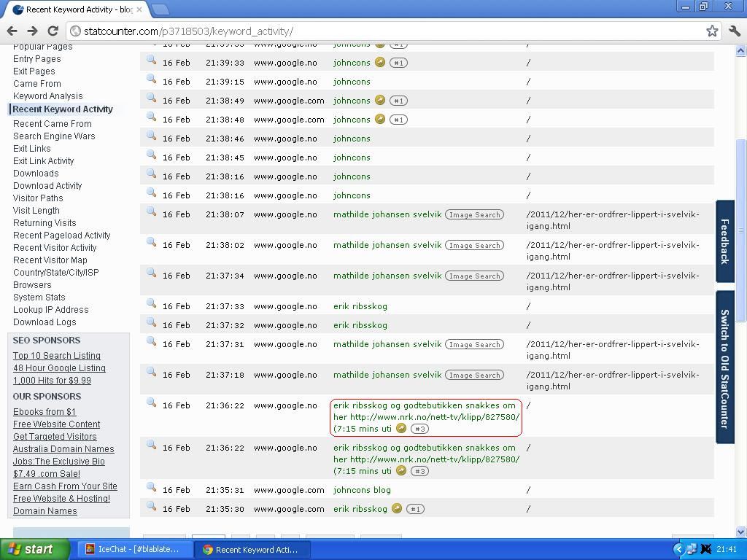
Task: Open Keyword Analysis in the sidebar
Action: [x=48, y=96]
